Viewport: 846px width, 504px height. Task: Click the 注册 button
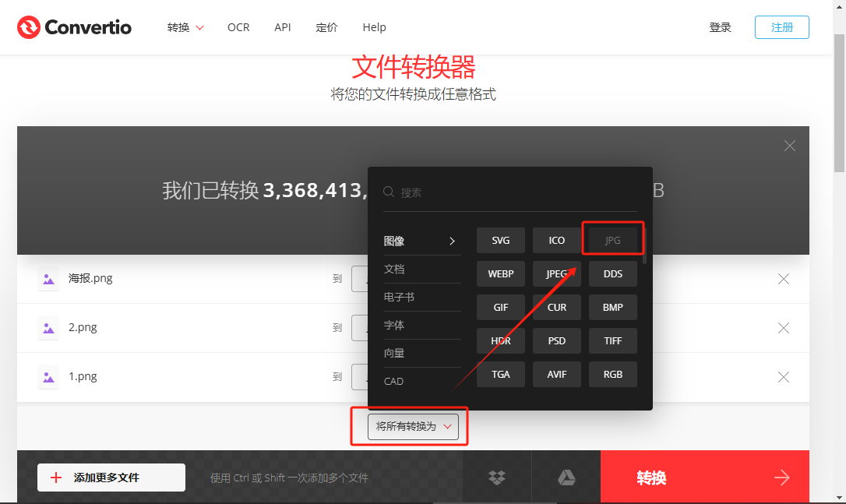781,26
